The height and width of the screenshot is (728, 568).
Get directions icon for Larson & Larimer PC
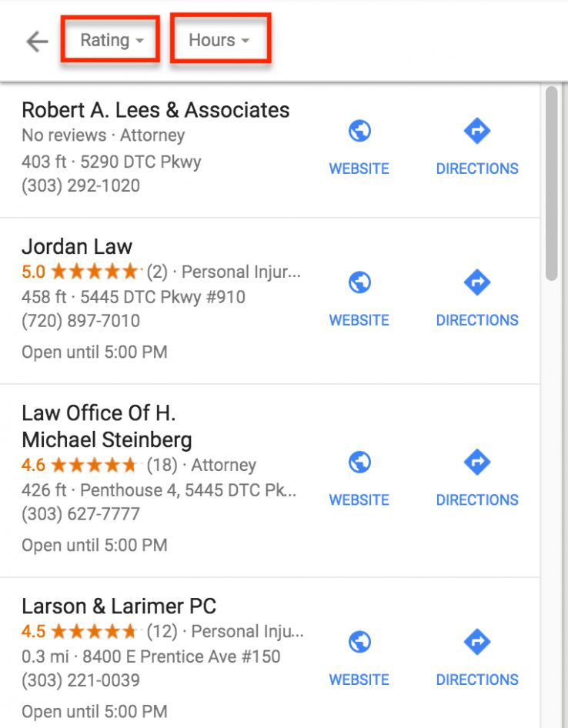477,643
